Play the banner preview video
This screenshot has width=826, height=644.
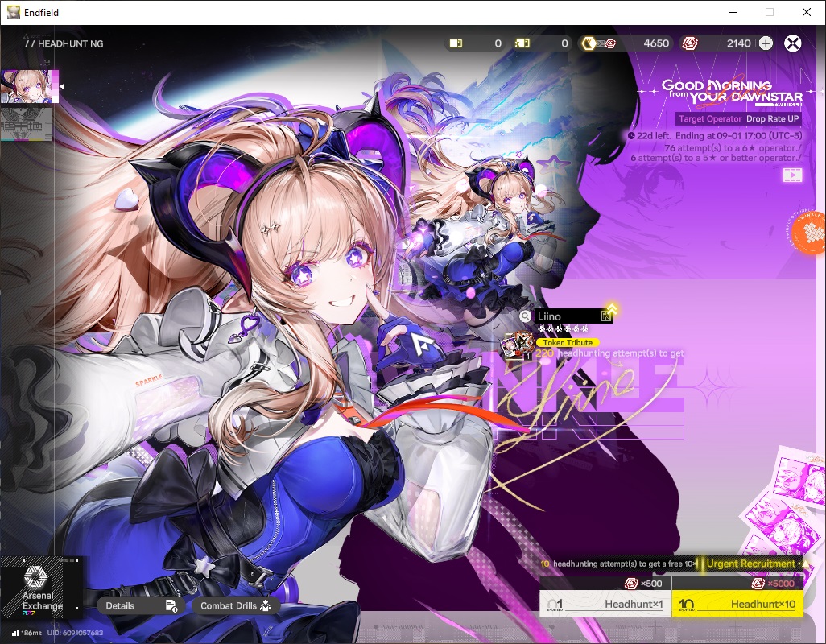click(x=792, y=175)
